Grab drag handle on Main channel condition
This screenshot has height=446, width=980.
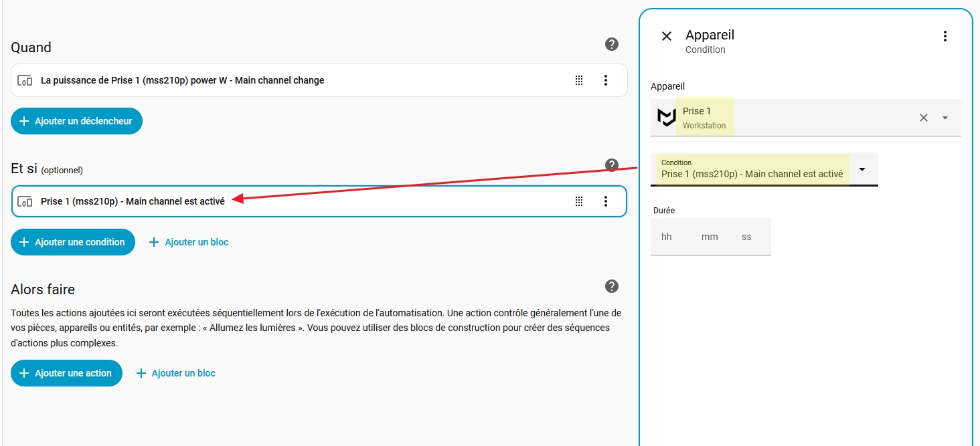(579, 201)
